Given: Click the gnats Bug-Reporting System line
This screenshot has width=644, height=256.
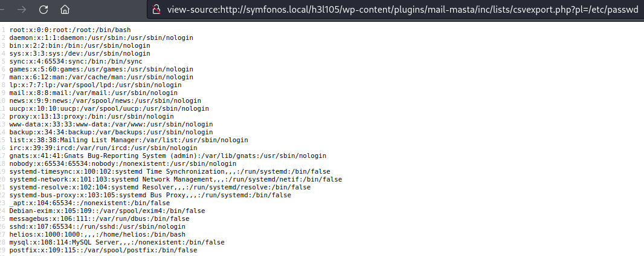Looking at the screenshot, I should click(x=168, y=156).
